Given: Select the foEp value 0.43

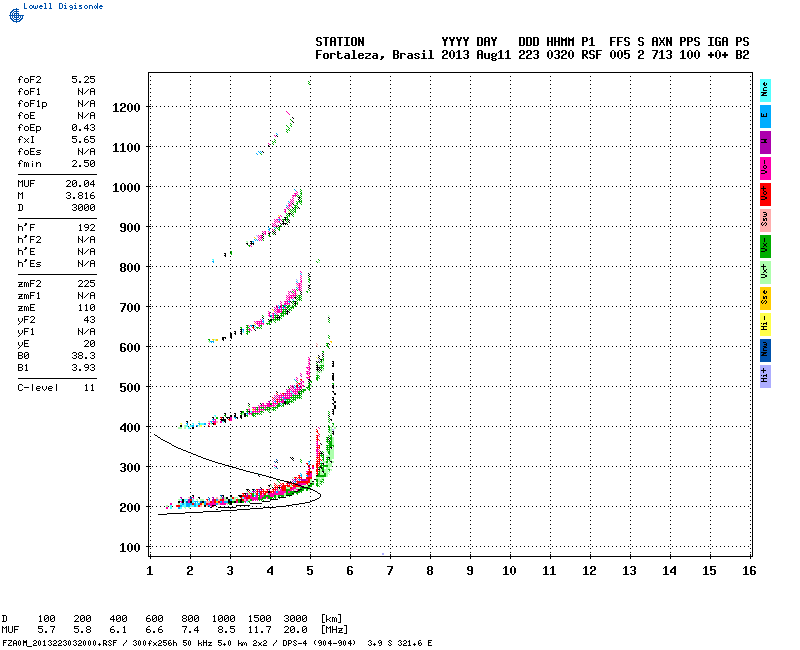Looking at the screenshot, I should 83,128.
